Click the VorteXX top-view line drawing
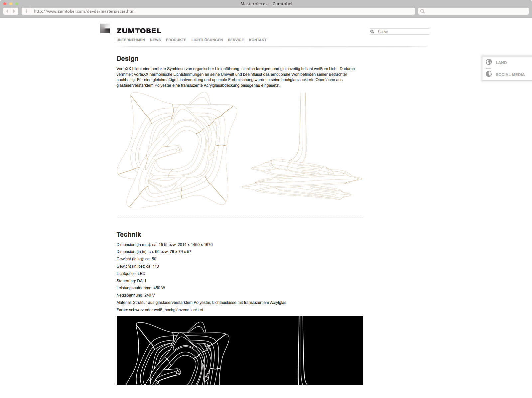532x398 pixels. tap(177, 150)
